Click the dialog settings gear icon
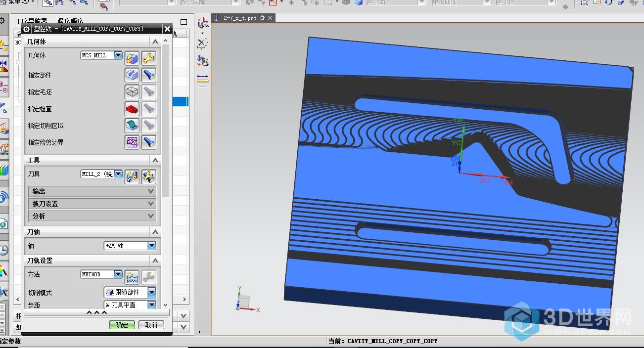644x348 pixels. click(27, 29)
